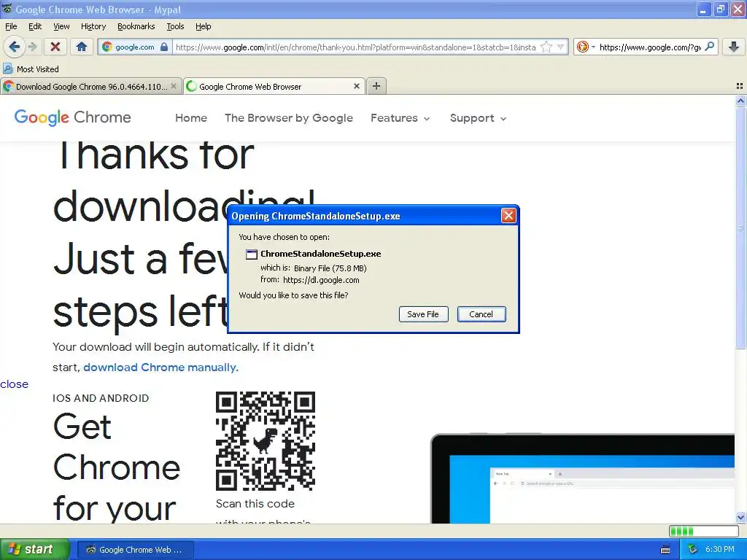This screenshot has height=560, width=747.
Task: Click download Chrome manually link
Action: (160, 367)
